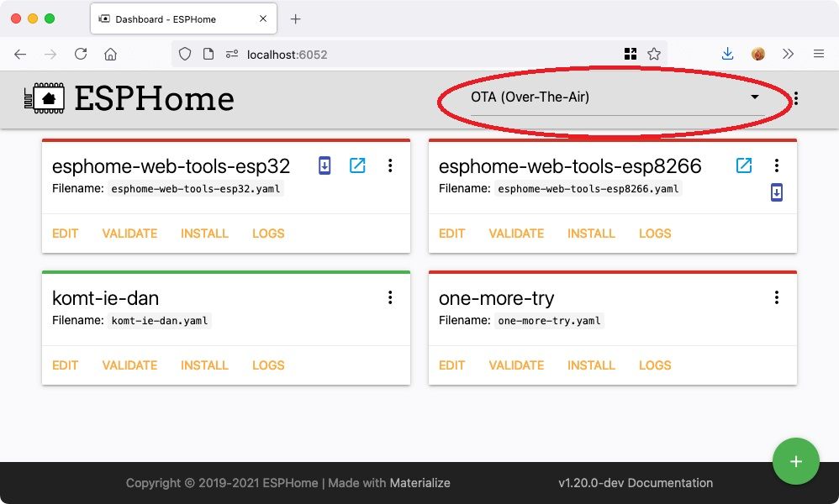
Task: Open the header three-dot menu beside the OTA dropdown
Action: [796, 97]
